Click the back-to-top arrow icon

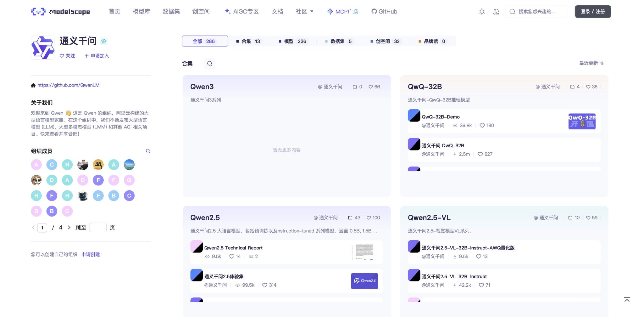click(x=627, y=299)
